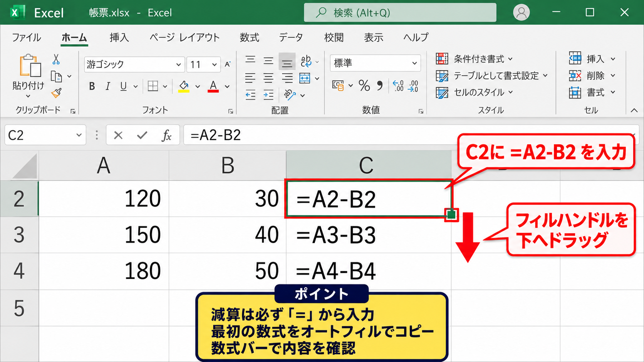Click the decrease indent icon

coord(250,95)
